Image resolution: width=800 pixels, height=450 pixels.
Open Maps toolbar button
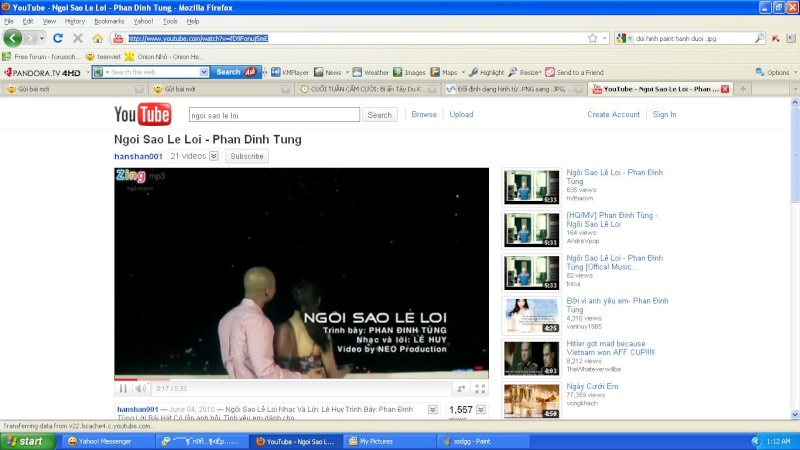pos(444,72)
